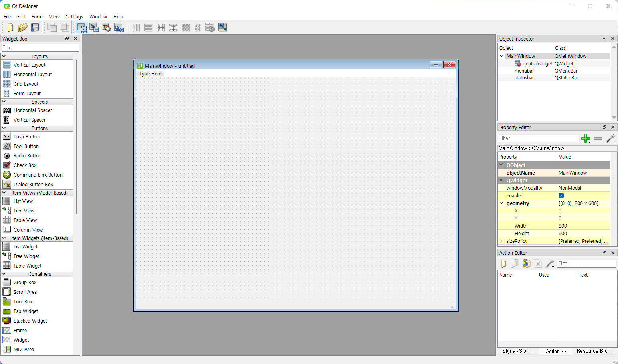Toggle the enabled property checkbox
The height and width of the screenshot is (364, 618).
561,196
